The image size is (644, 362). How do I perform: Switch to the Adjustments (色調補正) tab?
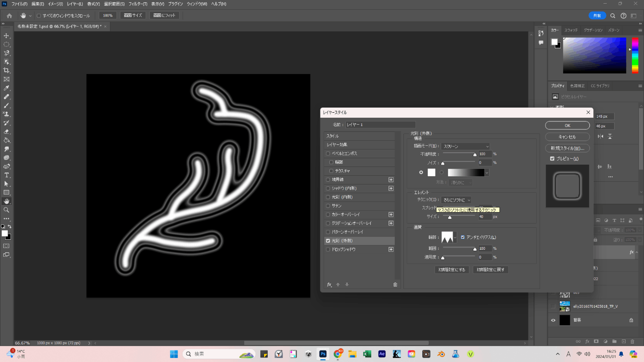(577, 86)
